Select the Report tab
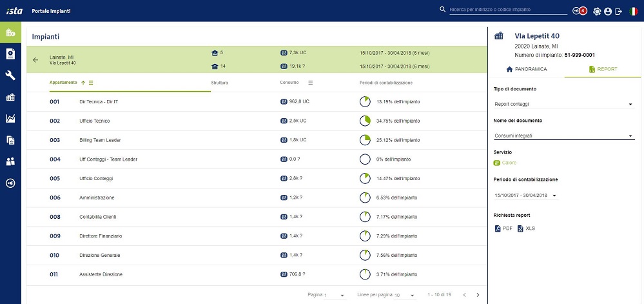 (603, 68)
